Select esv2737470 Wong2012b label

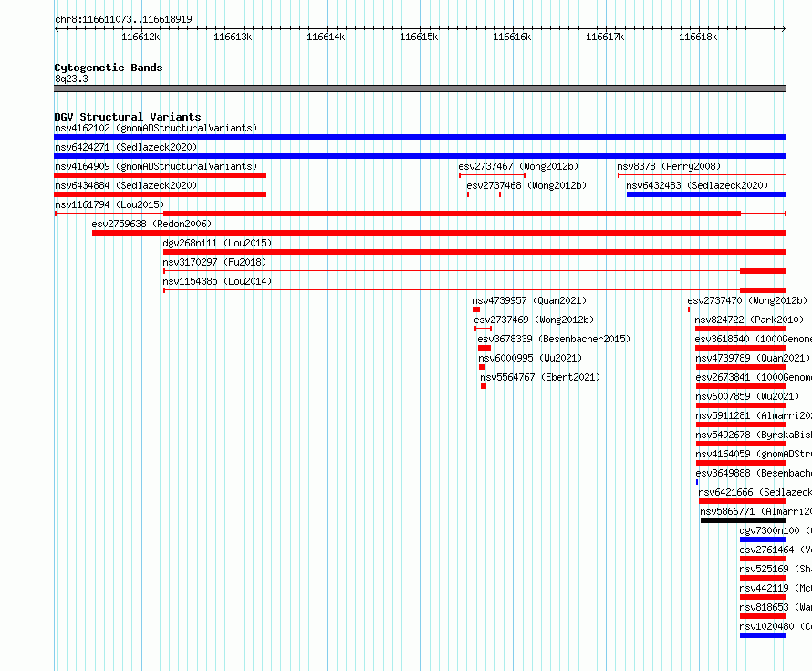(747, 300)
